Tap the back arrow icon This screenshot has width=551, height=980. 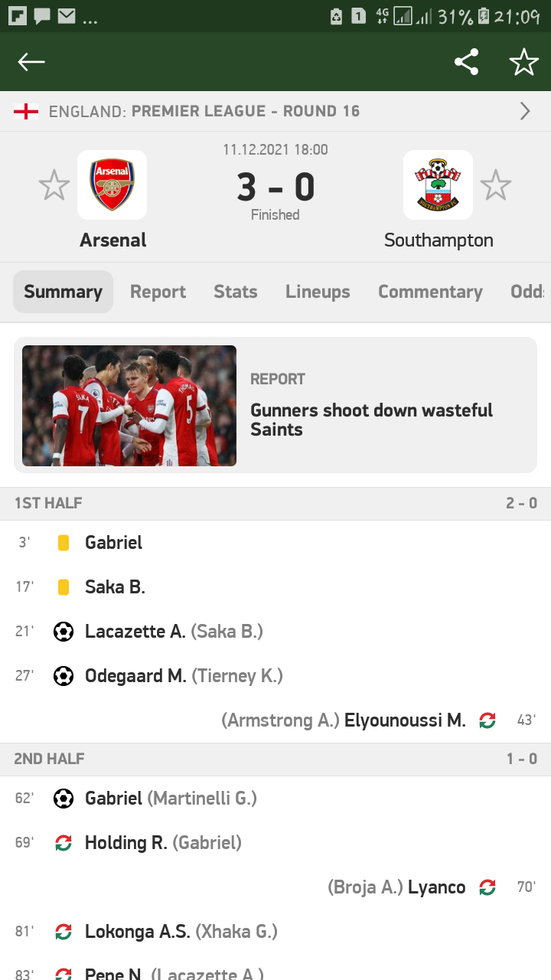31,62
